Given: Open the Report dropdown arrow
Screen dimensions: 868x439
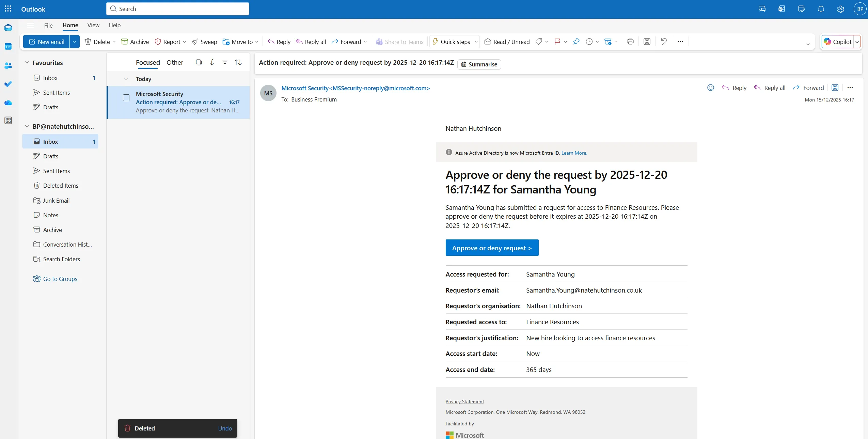Looking at the screenshot, I should tap(185, 42).
